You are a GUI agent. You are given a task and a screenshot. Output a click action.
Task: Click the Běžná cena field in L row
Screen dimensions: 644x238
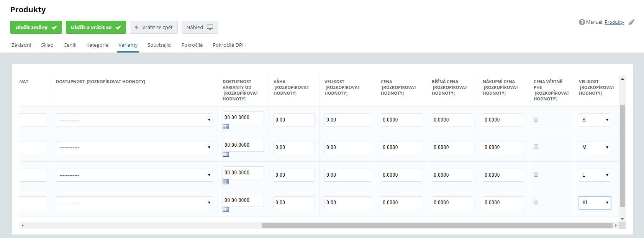tap(452, 175)
